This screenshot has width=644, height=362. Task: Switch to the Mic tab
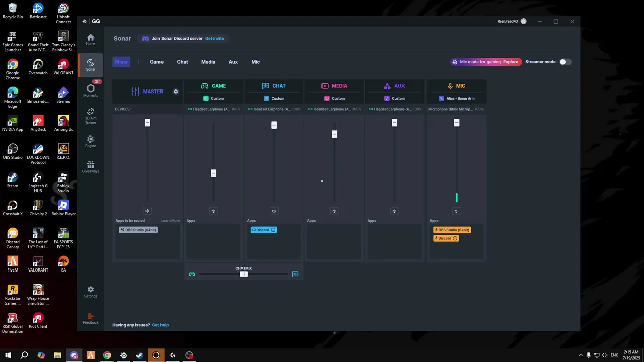(x=256, y=62)
